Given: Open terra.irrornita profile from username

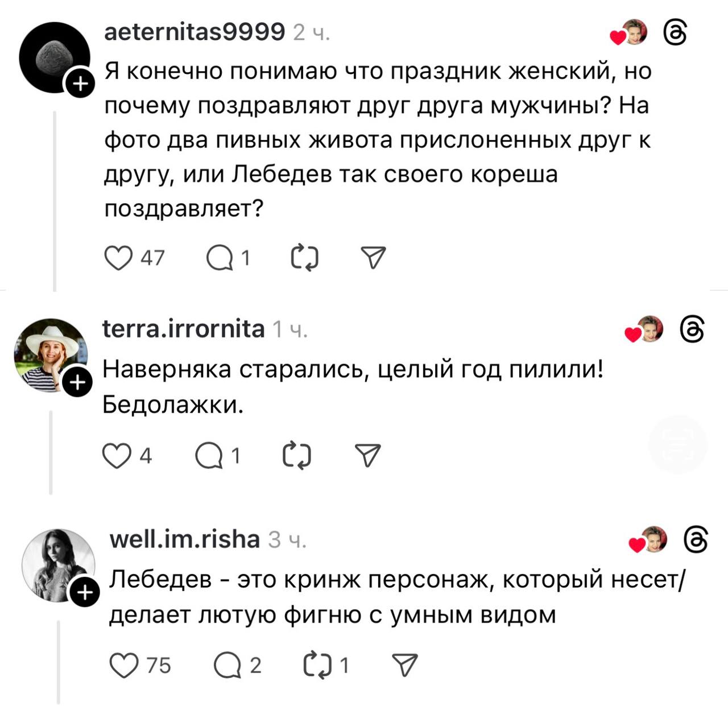Looking at the screenshot, I should click(x=183, y=329).
